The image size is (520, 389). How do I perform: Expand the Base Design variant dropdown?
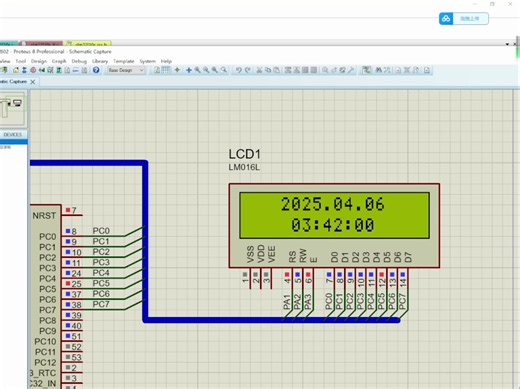pos(126,70)
